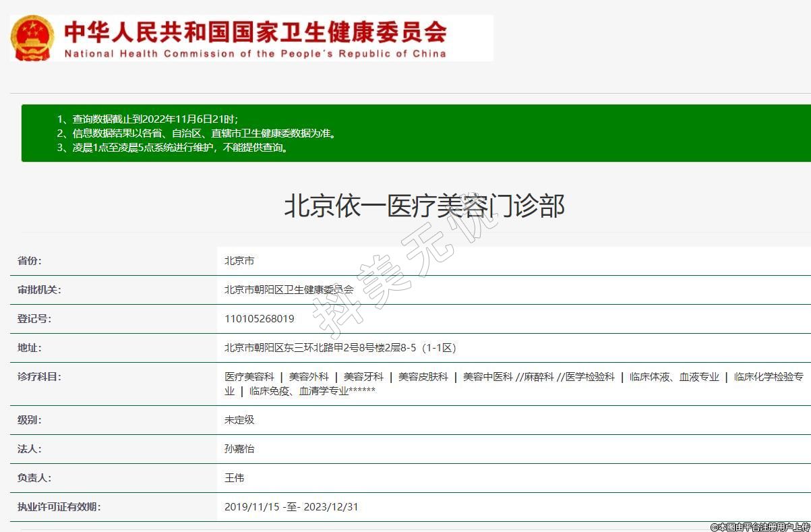811x532 pixels.
Task: Click the responsible person name 王伟
Action: [x=235, y=478]
